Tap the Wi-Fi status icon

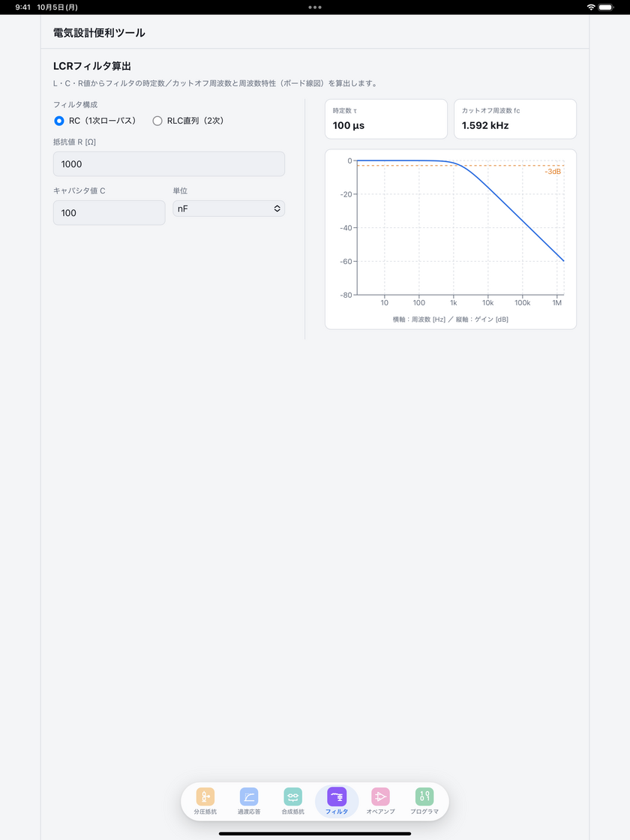[x=591, y=7]
